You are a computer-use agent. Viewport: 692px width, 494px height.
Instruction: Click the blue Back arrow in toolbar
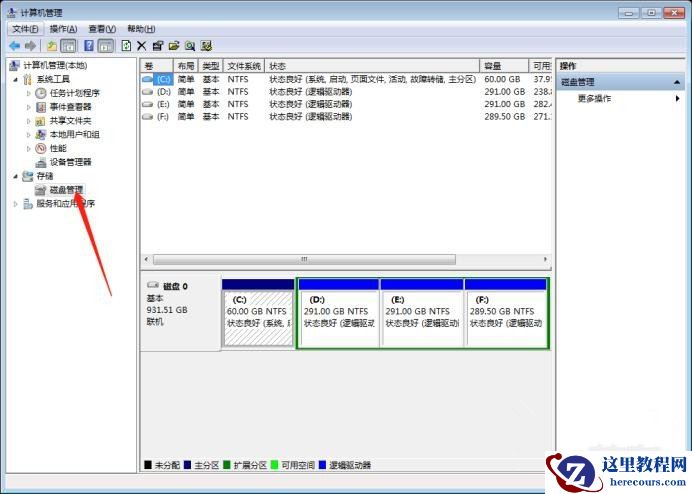[15, 45]
